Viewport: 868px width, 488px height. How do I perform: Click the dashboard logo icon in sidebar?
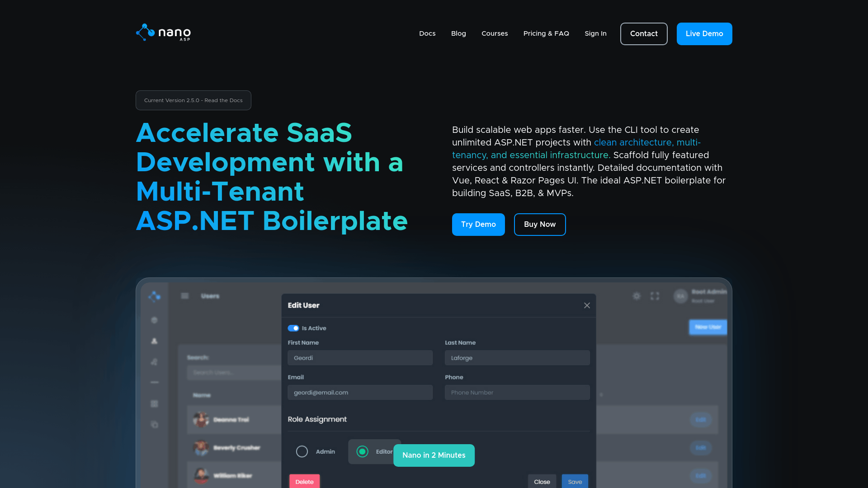(155, 296)
